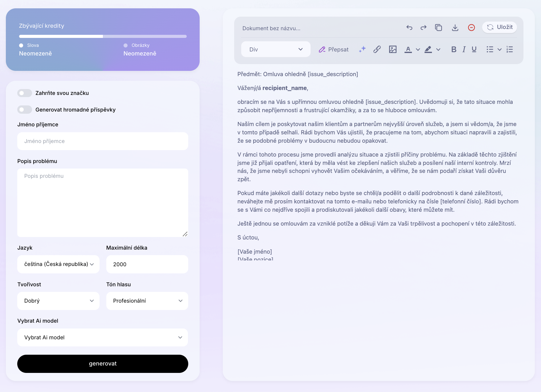The height and width of the screenshot is (392, 541).
Task: Click paragraph starting V rámci tohoto procesu
Action: [377, 167]
